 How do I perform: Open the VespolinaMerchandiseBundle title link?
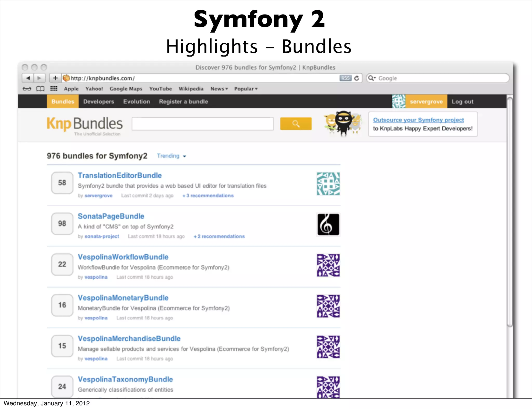(x=129, y=338)
